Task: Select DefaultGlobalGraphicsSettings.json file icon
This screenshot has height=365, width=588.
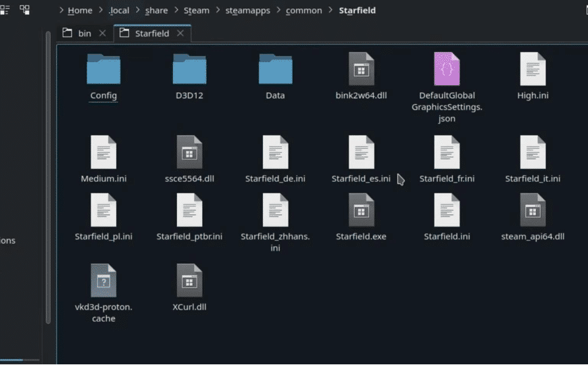Action: 447,69
